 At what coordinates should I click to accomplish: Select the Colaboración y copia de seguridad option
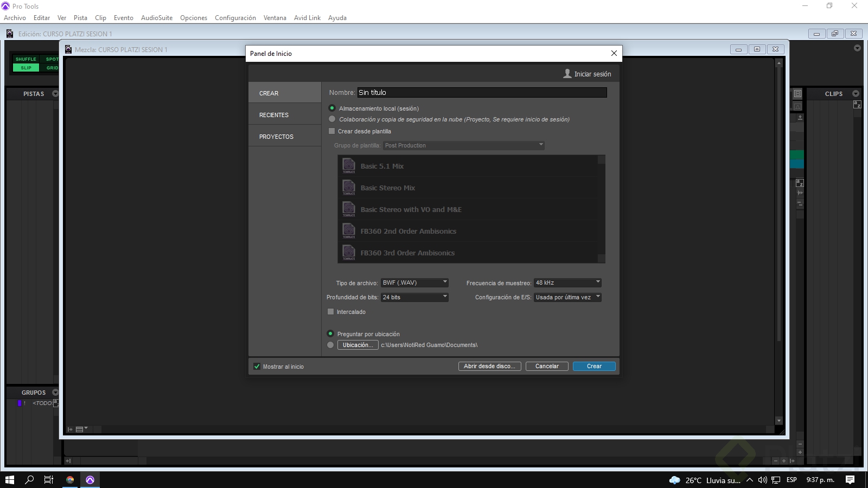point(331,119)
